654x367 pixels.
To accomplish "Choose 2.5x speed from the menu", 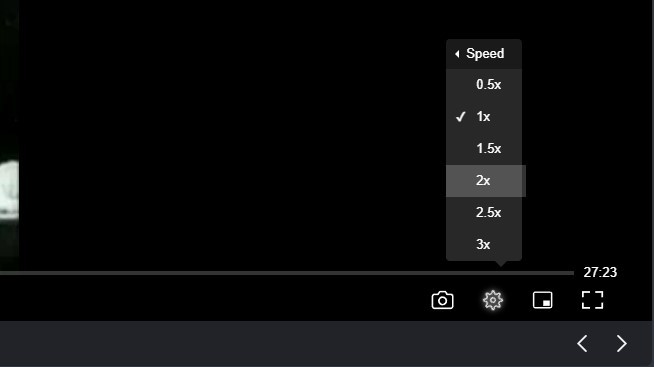I will point(484,213).
